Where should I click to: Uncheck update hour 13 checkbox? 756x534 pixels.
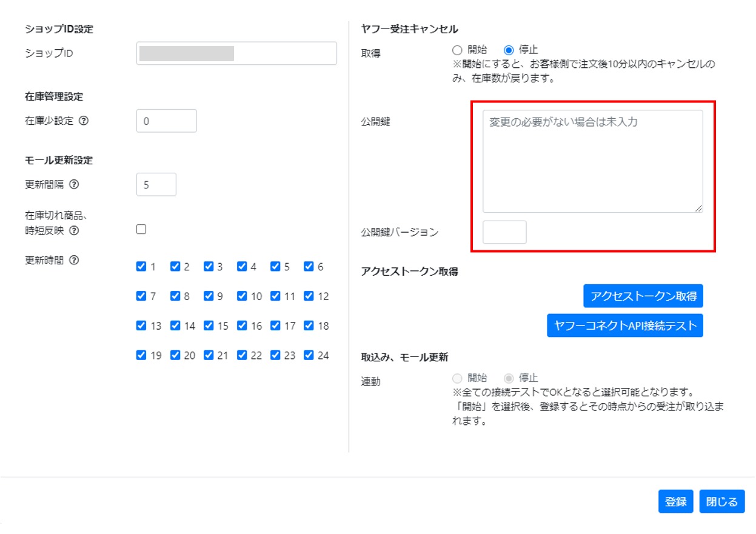pos(141,325)
